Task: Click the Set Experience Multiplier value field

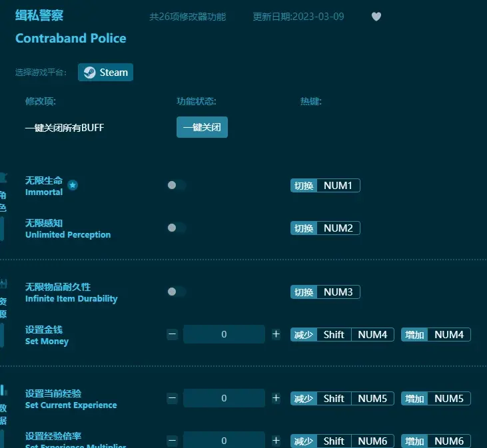Action: tap(224, 440)
